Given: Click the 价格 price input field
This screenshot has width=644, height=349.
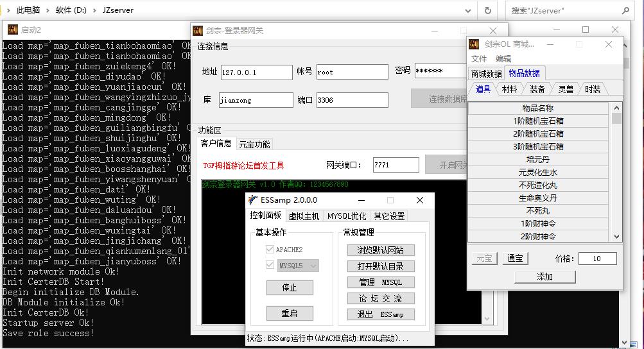Looking at the screenshot, I should [597, 259].
